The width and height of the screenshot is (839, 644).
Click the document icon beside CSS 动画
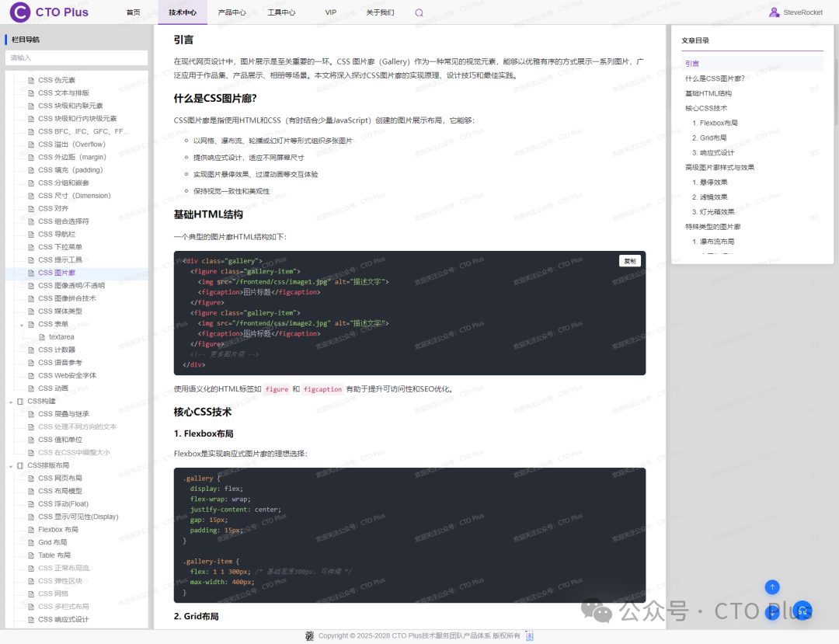(x=31, y=388)
